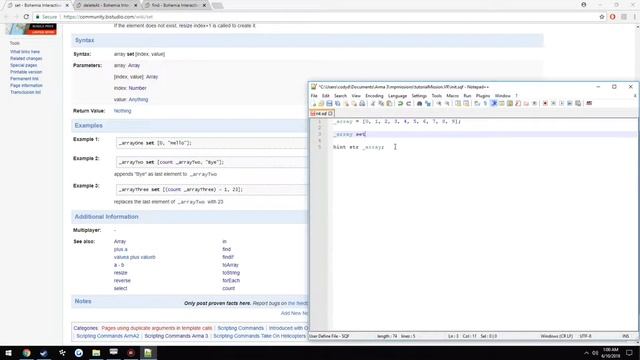This screenshot has height=360, width=640.
Task: Open the Language menu in Notepad++
Action: coord(398,96)
